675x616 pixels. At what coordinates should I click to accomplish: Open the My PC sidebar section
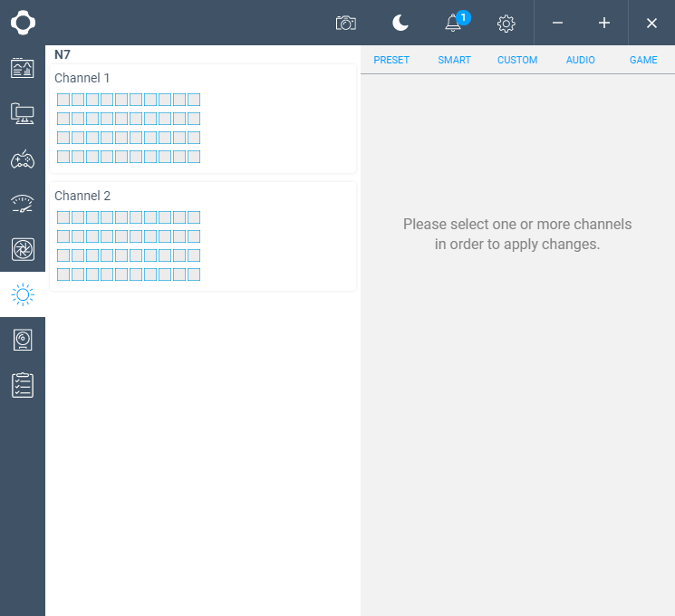pos(23,113)
